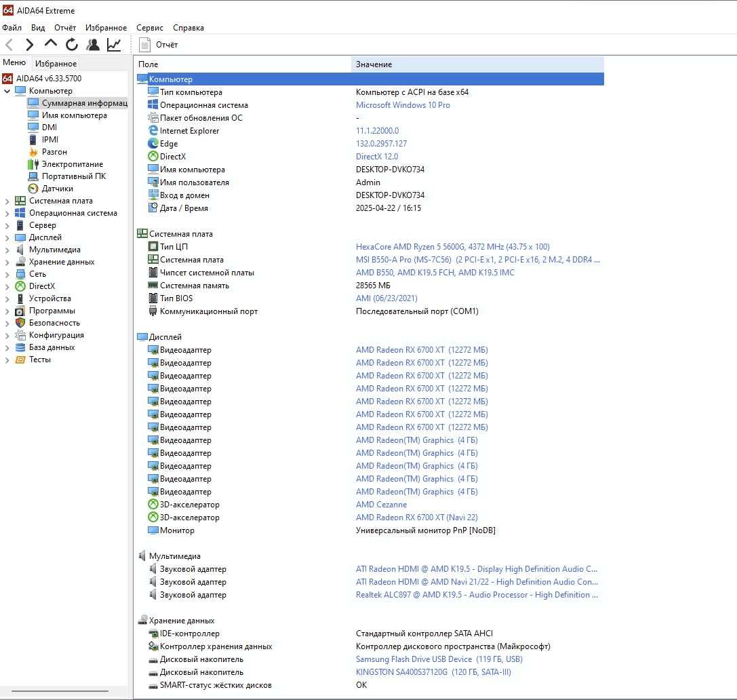Open the Отчёт menu
Viewport: 737px width, 700px height.
click(65, 28)
